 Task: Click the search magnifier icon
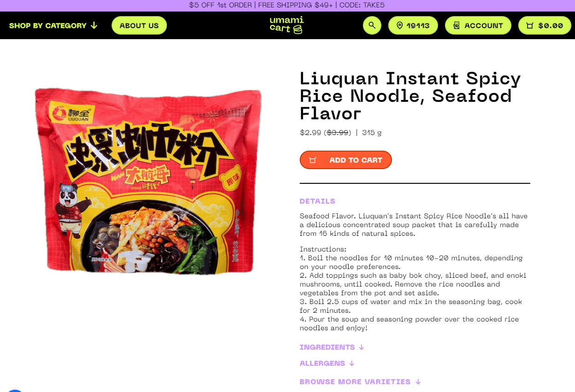pyautogui.click(x=372, y=25)
